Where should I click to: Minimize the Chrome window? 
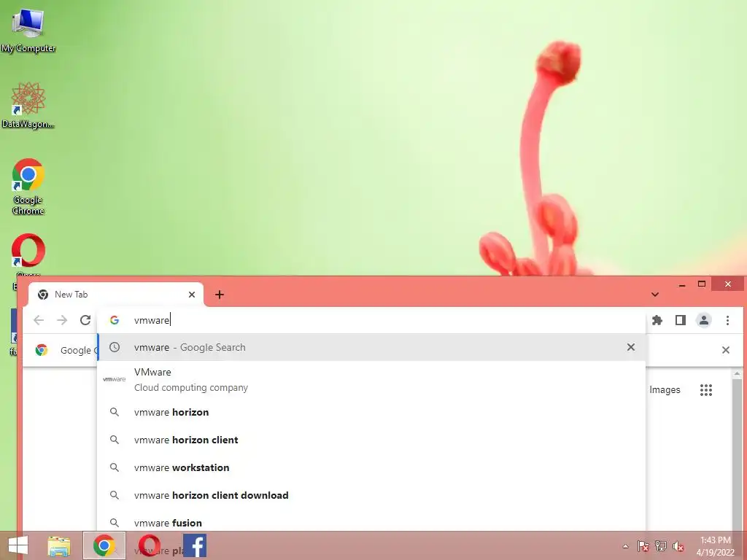682,284
